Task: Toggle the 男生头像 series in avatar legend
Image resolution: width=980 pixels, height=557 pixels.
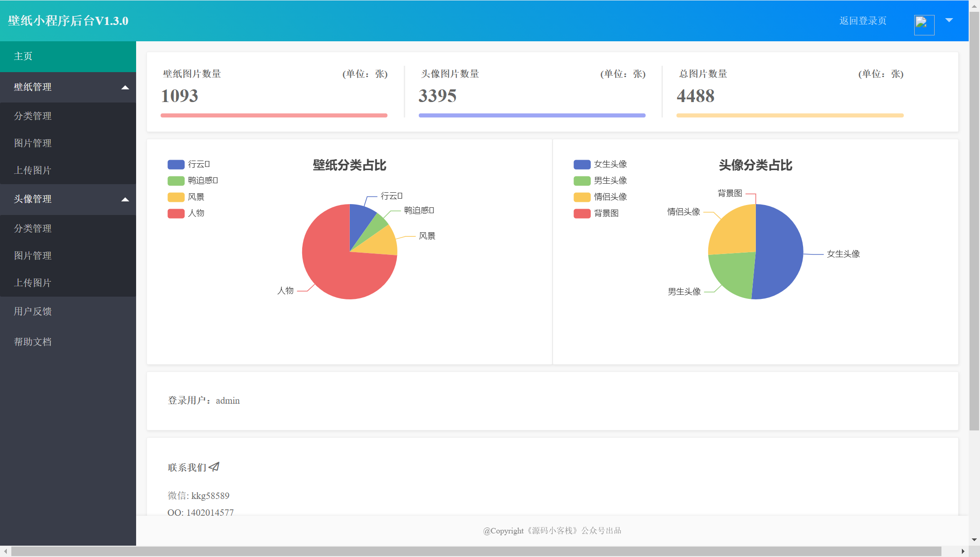Action: click(581, 181)
